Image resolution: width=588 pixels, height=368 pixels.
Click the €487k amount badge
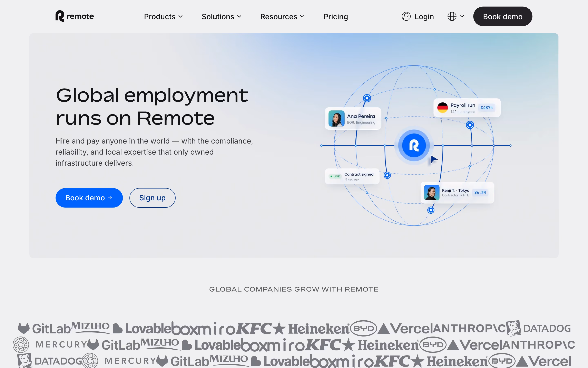pyautogui.click(x=487, y=108)
